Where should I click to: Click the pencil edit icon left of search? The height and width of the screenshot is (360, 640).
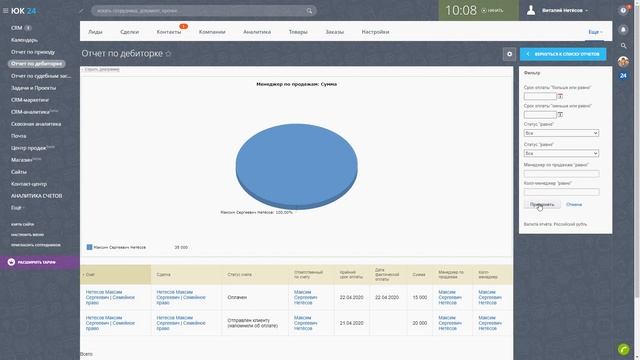[x=82, y=11]
